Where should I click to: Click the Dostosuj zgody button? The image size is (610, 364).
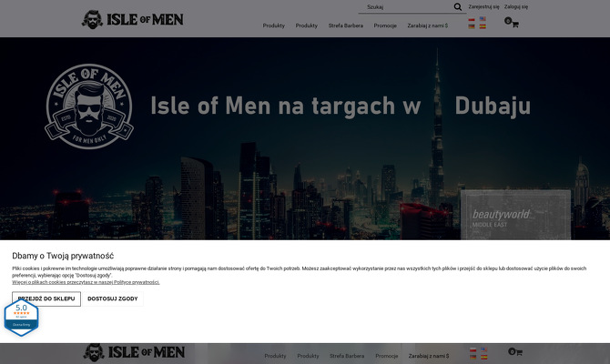click(112, 298)
